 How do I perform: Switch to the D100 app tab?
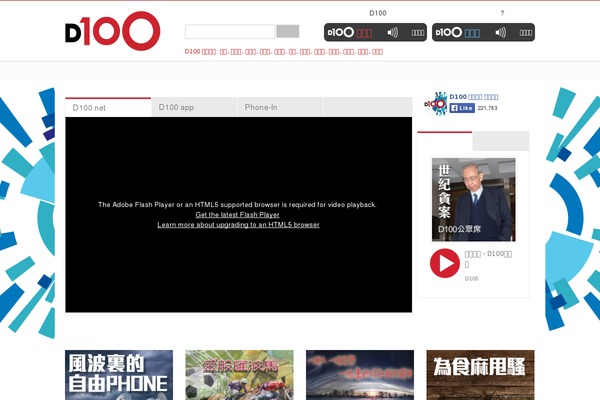click(x=194, y=107)
